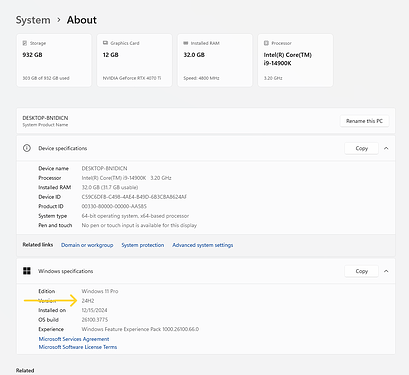Open Microsoft Services Agreement link
This screenshot has width=409, height=375.
74,339
